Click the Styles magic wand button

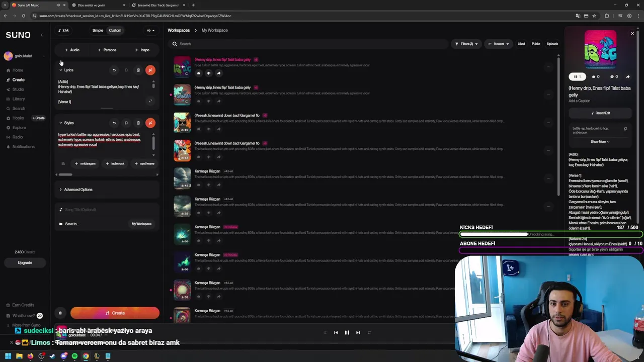point(150,123)
